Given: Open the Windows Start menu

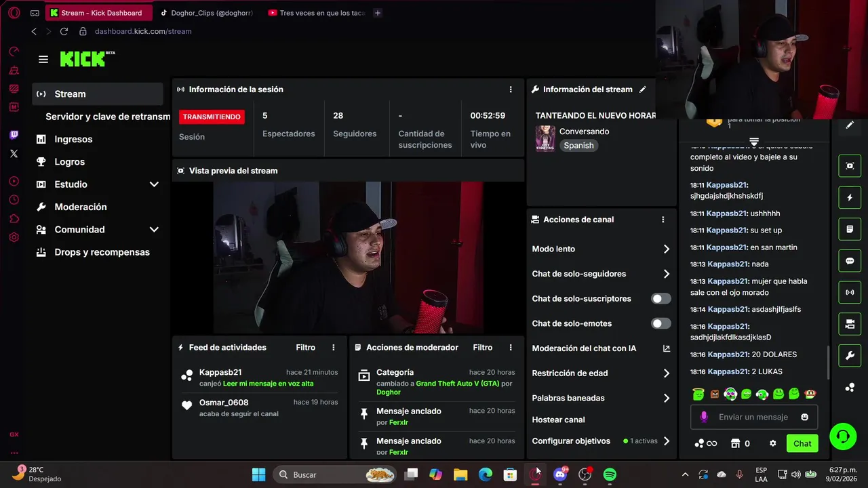Looking at the screenshot, I should coord(259,474).
